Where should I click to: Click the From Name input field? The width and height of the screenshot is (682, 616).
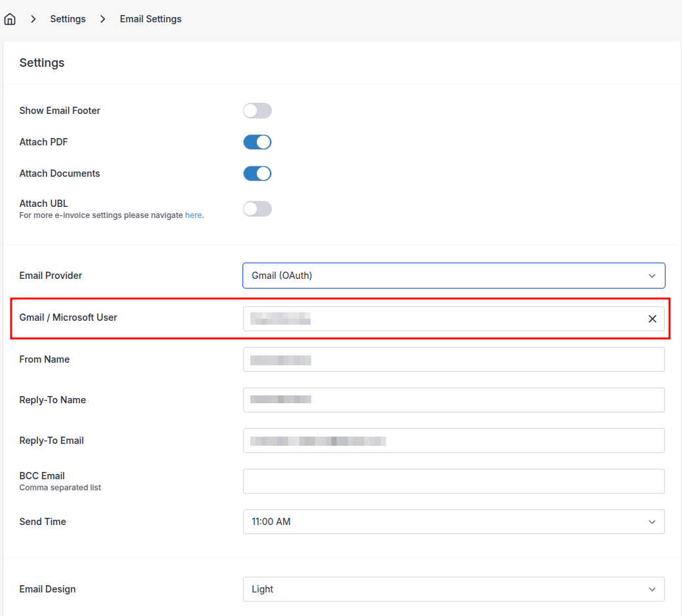453,359
